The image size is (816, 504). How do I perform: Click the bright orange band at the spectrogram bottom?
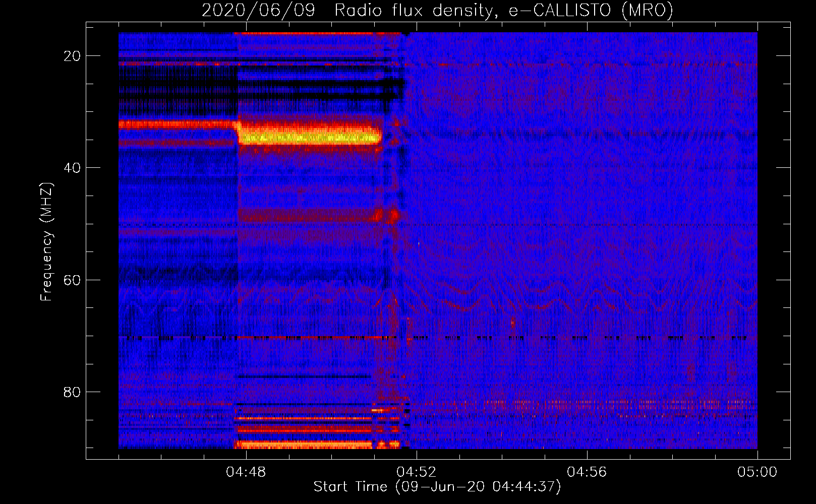coord(304,445)
